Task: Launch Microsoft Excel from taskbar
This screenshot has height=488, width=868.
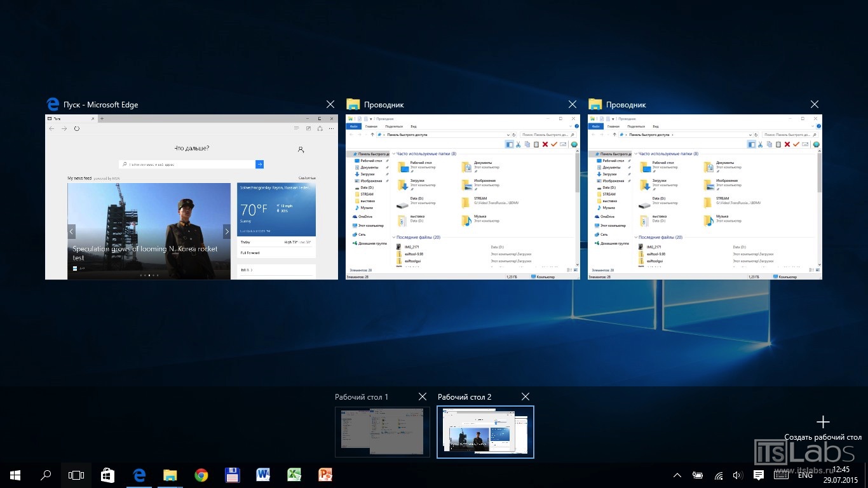Action: point(294,475)
